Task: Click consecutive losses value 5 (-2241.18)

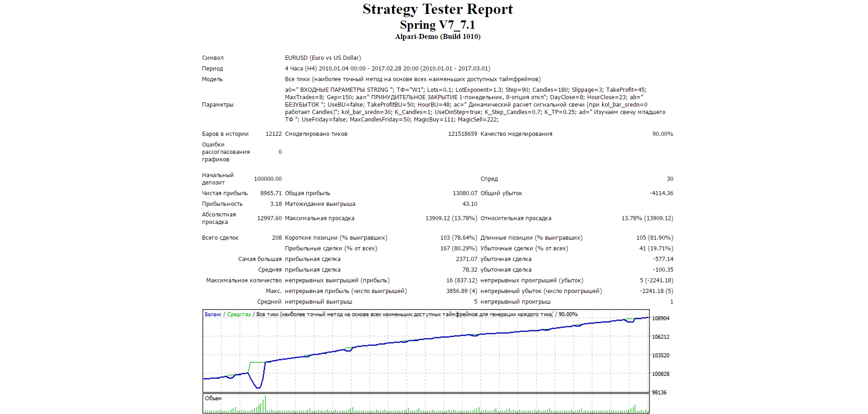Action: click(x=657, y=280)
